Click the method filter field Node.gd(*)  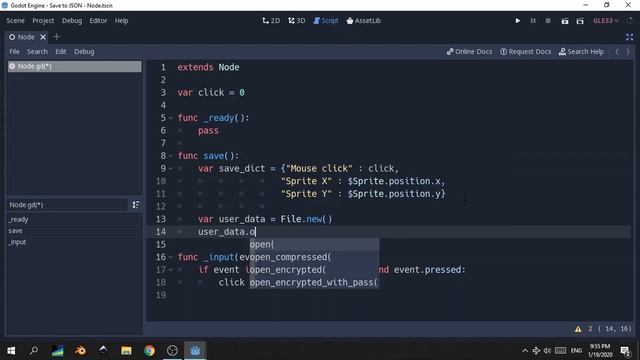click(67, 204)
